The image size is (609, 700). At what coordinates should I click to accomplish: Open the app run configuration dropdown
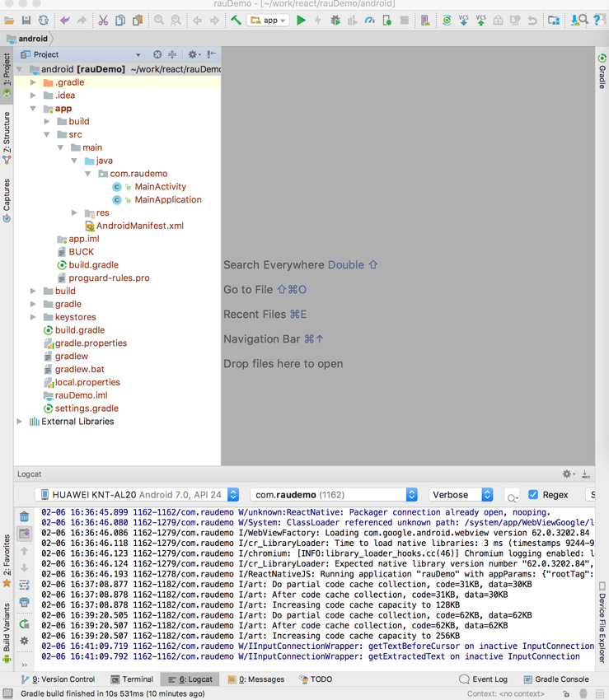[268, 21]
